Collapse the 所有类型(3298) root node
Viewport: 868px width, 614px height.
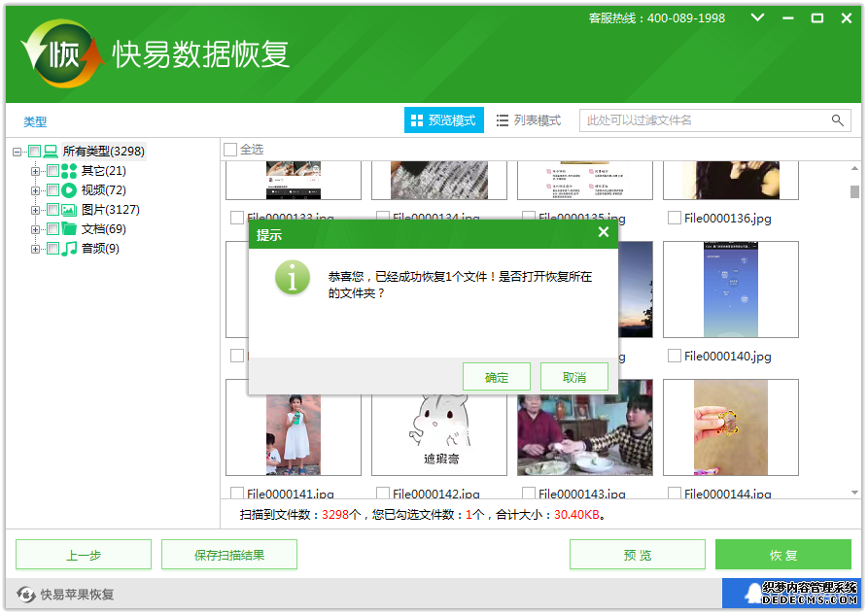pyautogui.click(x=17, y=152)
